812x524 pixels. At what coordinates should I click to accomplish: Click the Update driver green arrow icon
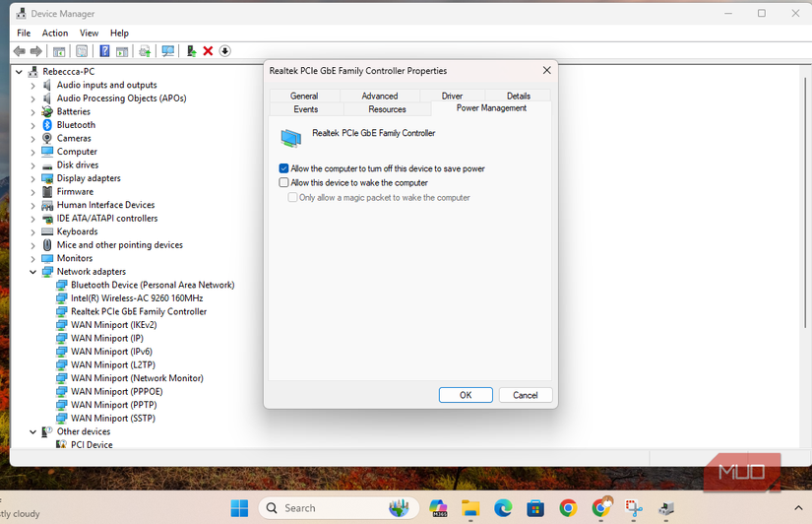[191, 51]
